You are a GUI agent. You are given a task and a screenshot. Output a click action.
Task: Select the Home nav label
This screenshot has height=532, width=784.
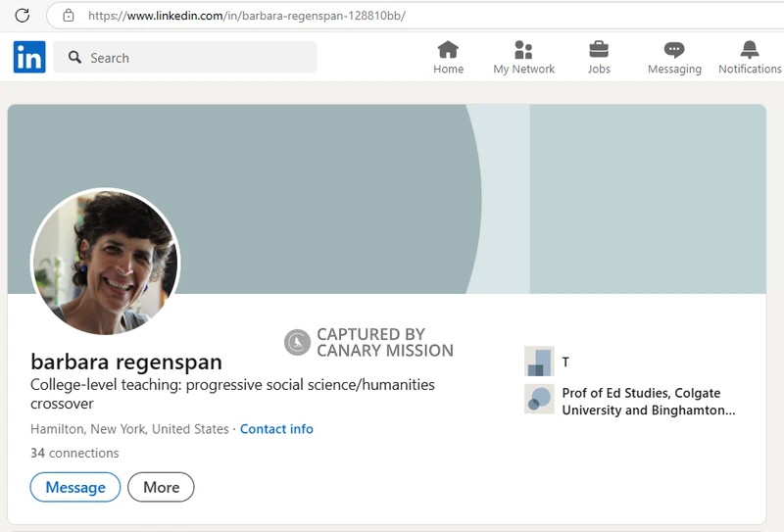(x=449, y=69)
